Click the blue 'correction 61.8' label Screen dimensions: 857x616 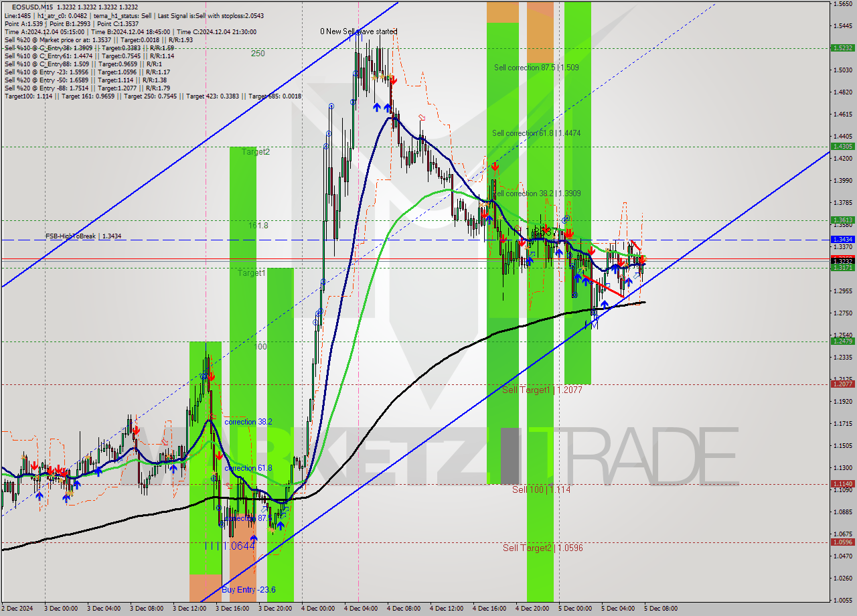248,468
